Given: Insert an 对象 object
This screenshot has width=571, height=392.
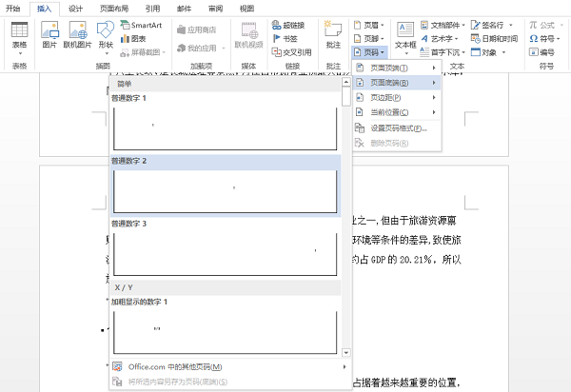Looking at the screenshot, I should tap(488, 52).
